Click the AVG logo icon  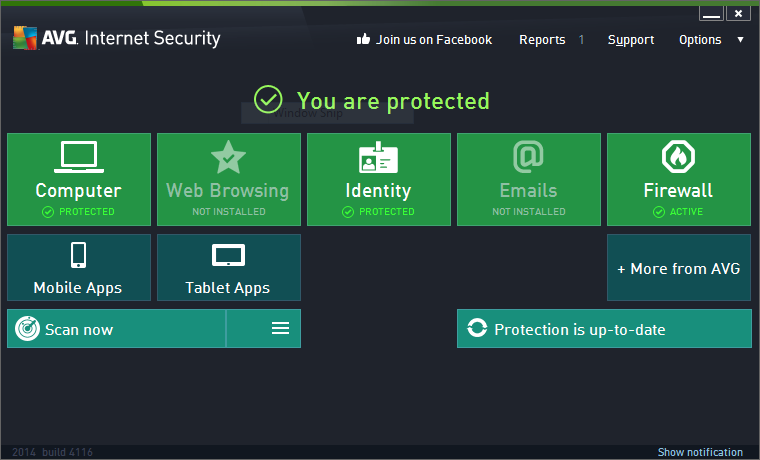25,37
